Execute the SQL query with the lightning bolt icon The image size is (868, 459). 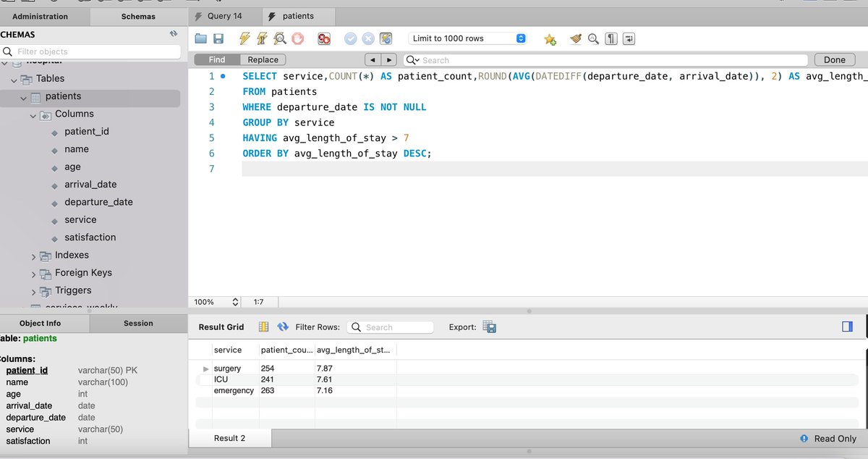click(x=244, y=38)
